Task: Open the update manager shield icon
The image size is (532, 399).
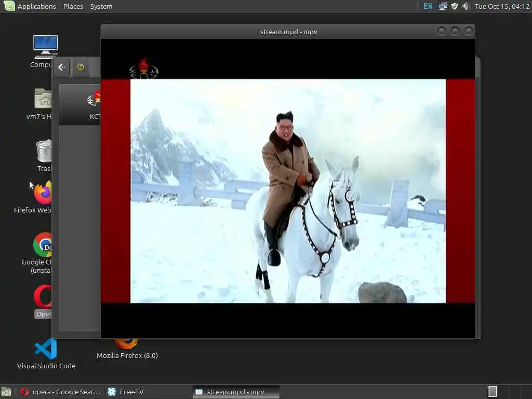Action: [455, 6]
